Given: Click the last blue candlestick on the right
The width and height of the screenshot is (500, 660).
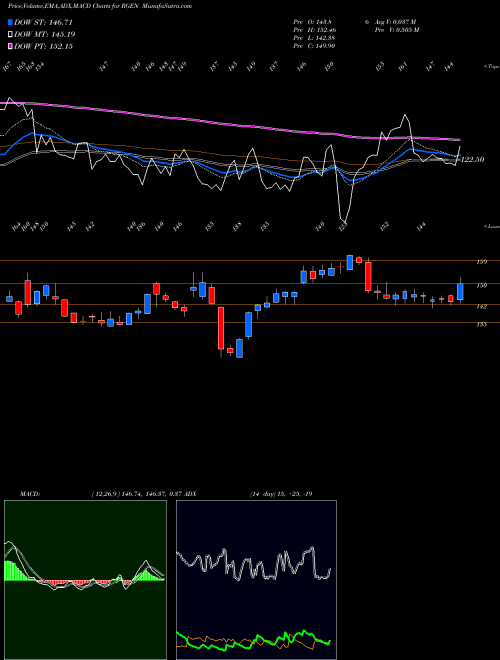Looking at the screenshot, I should coord(460,291).
